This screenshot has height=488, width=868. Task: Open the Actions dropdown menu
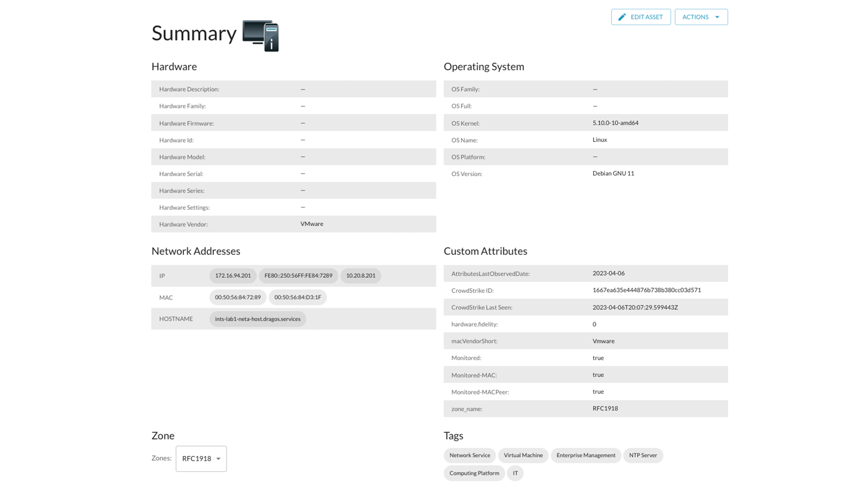coord(701,17)
